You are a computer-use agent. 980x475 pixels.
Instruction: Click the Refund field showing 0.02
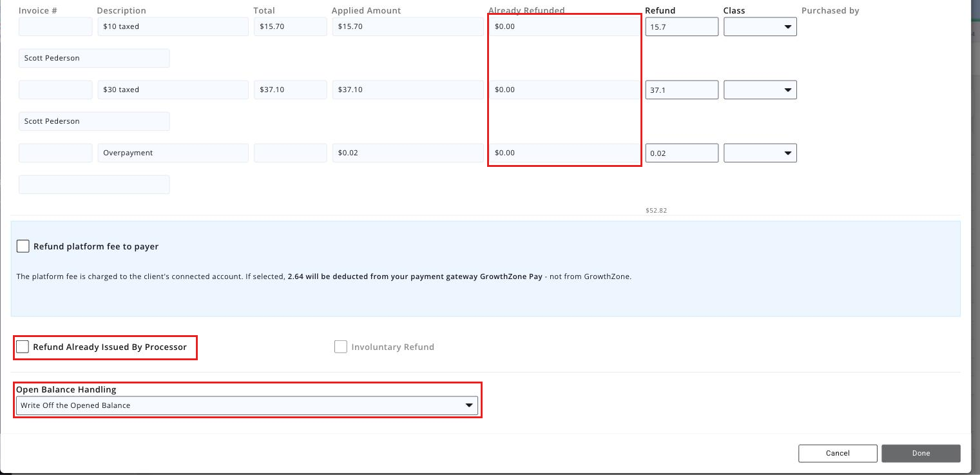point(682,153)
